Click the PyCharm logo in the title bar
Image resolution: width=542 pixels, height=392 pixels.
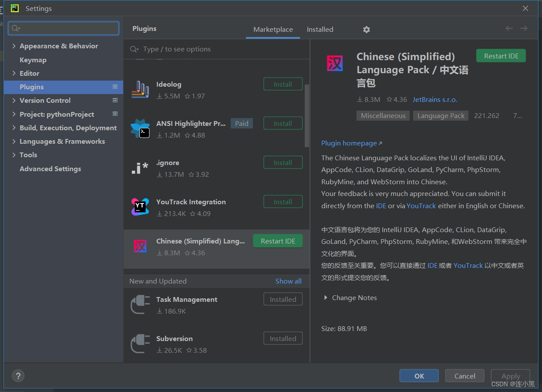(15, 8)
